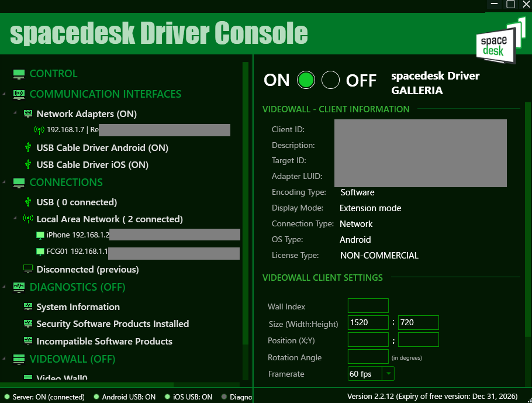
Task: Click the USB Cable Driver Android icon
Action: 27,148
